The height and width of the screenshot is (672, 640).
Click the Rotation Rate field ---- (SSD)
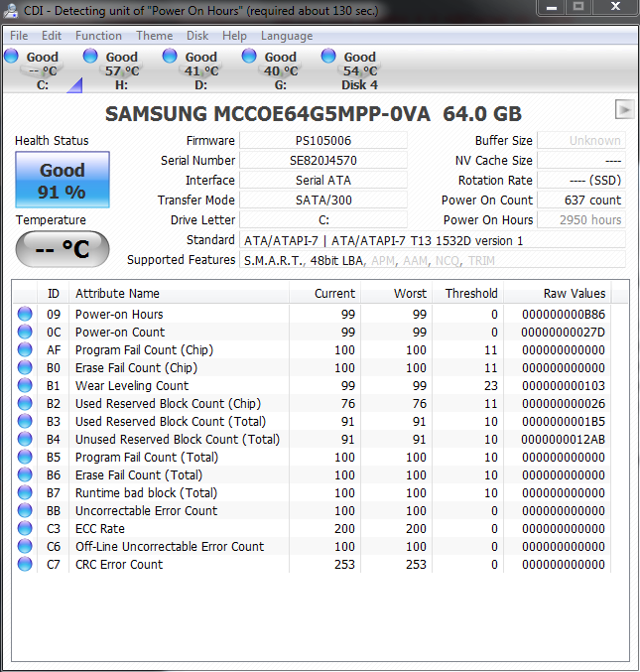click(581, 181)
